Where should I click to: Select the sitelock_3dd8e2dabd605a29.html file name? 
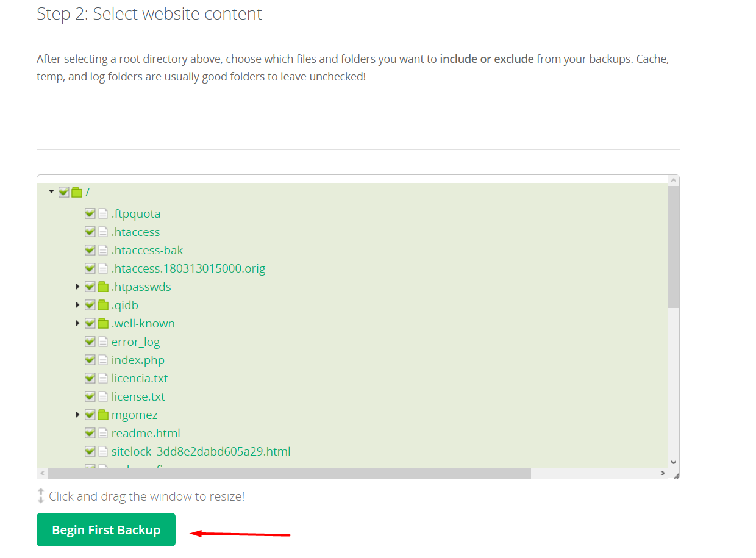[201, 451]
